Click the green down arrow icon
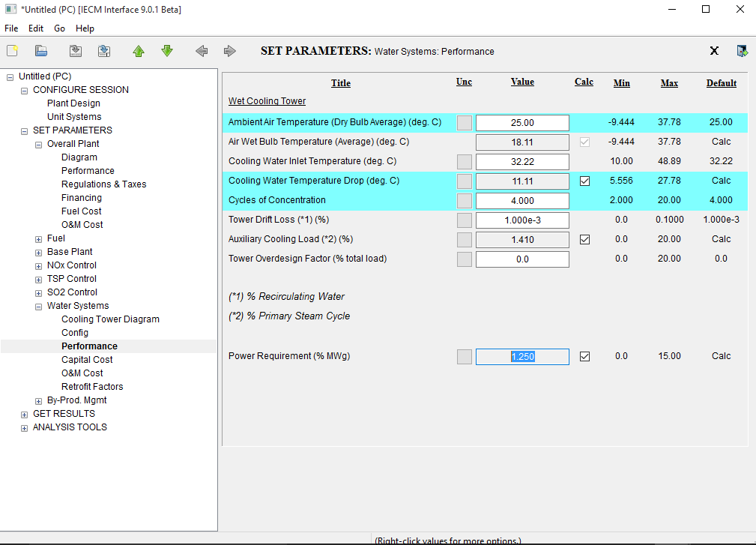 point(167,51)
